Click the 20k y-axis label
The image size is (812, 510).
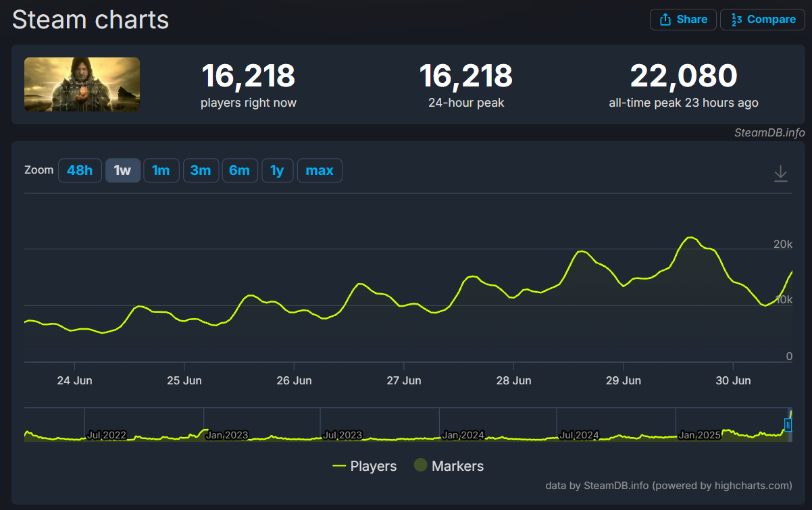tap(783, 244)
